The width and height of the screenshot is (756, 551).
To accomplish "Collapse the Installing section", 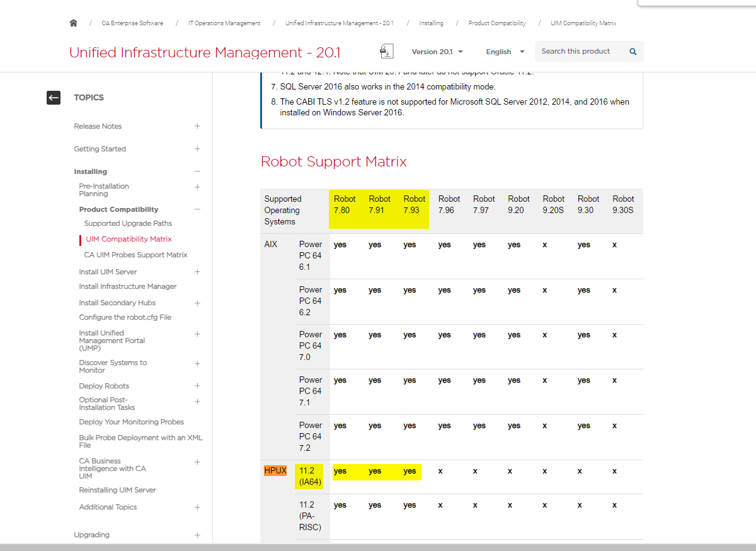I will pos(197,171).
